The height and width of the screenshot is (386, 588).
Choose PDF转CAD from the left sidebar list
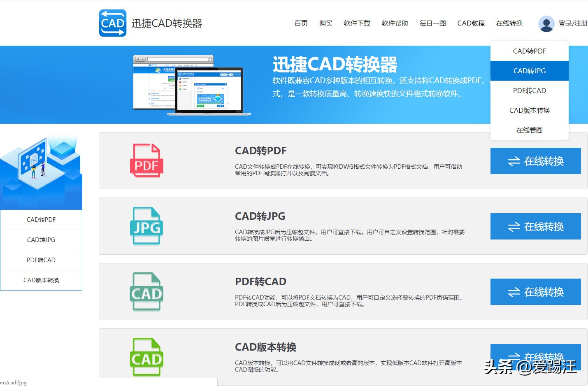(41, 260)
